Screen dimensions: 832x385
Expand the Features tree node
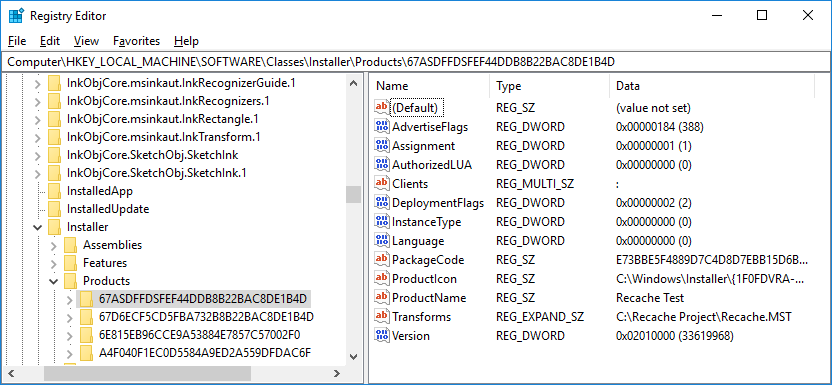(x=54, y=263)
